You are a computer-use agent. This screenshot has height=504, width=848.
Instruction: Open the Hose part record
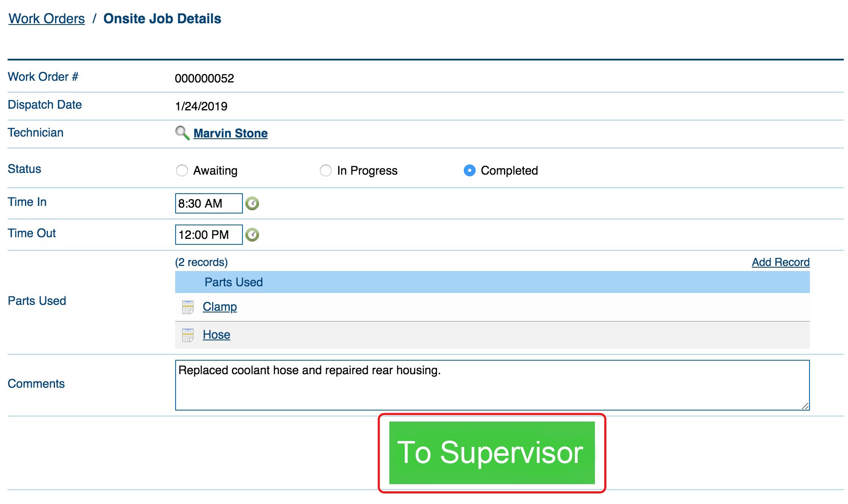click(x=216, y=334)
